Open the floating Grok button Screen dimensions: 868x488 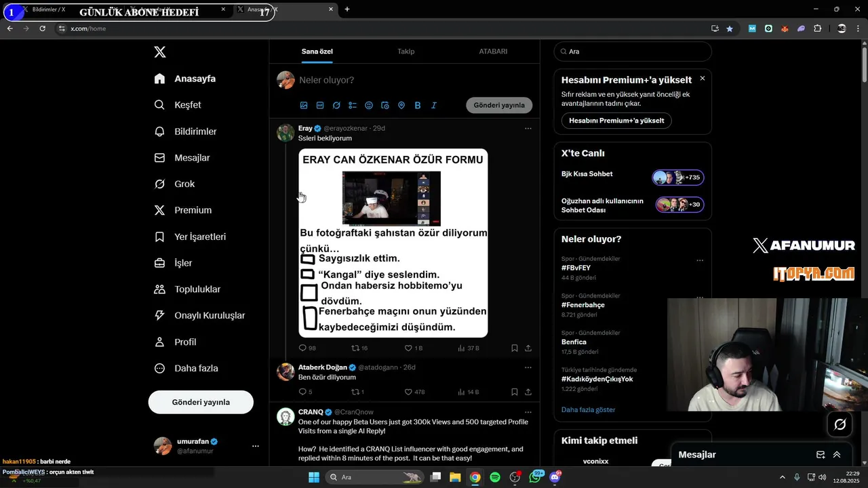click(840, 424)
